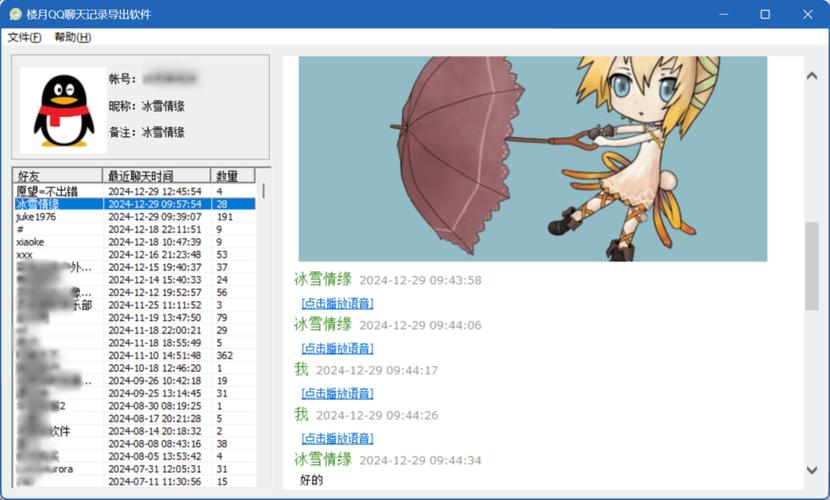This screenshot has width=830, height=500.
Task: Open the 文件(F) menu
Action: tap(25, 37)
